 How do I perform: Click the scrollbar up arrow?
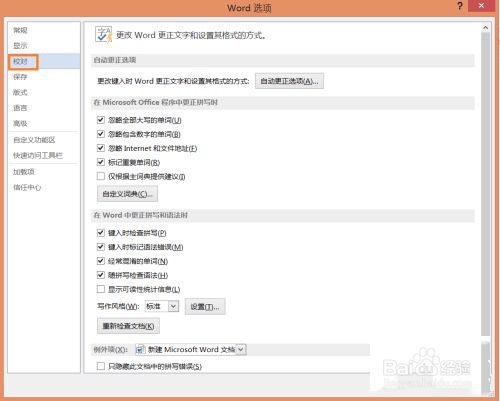pos(485,28)
